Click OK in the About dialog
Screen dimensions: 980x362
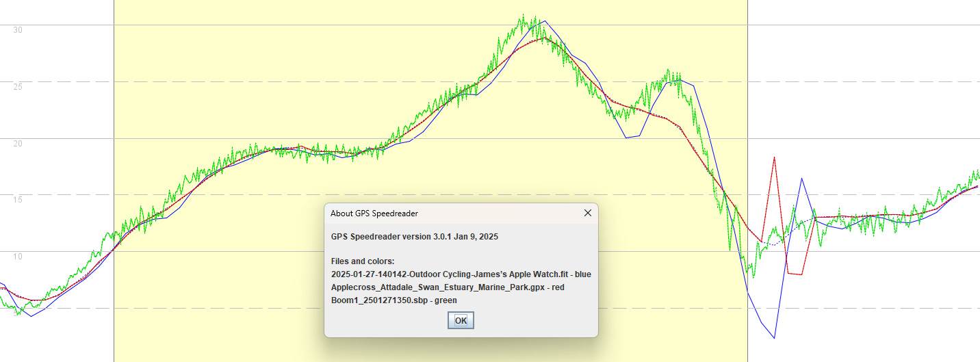[x=461, y=320]
